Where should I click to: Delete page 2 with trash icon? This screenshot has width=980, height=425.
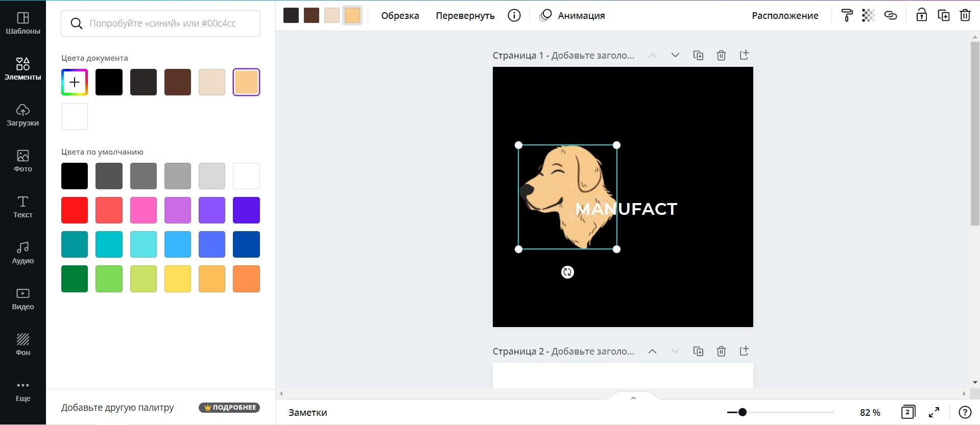point(721,351)
